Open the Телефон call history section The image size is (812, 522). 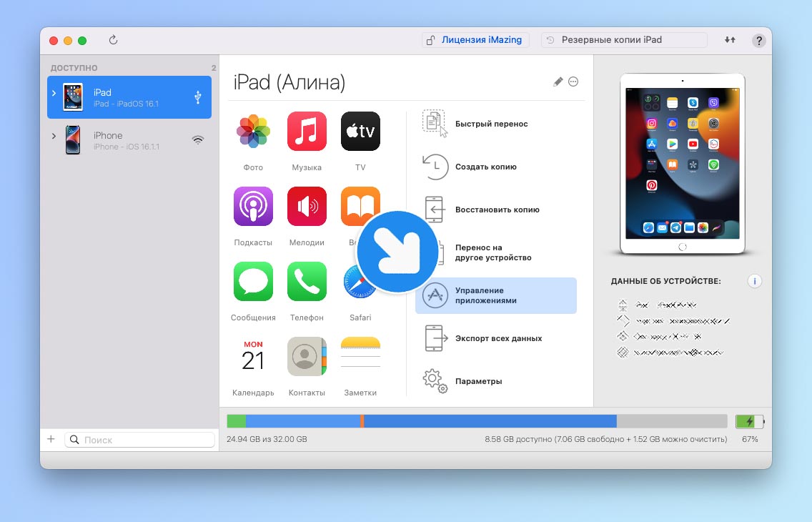tap(307, 282)
